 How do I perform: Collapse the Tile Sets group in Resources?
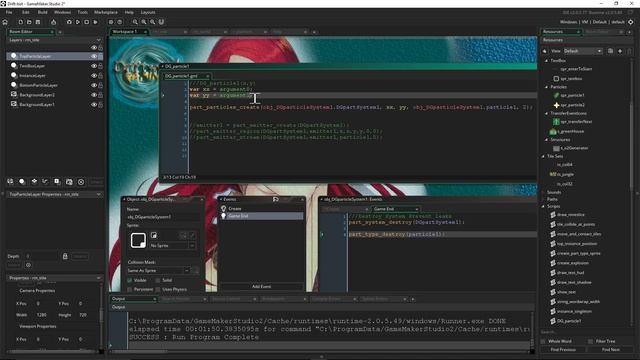[543, 156]
